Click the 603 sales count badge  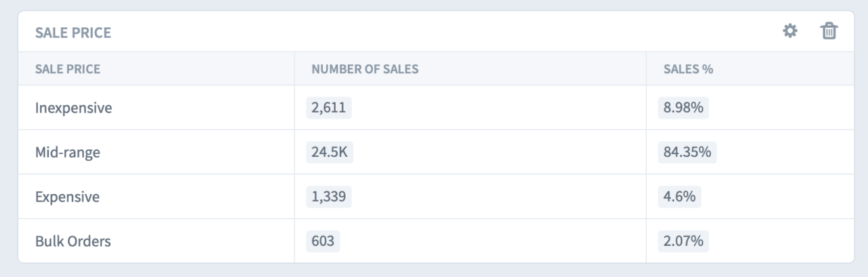pos(323,241)
